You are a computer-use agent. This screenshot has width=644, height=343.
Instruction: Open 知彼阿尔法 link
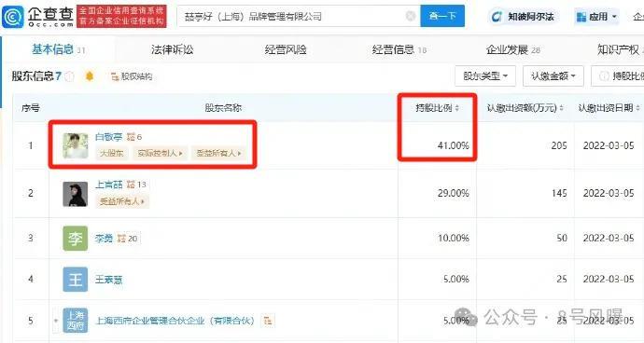click(x=524, y=17)
